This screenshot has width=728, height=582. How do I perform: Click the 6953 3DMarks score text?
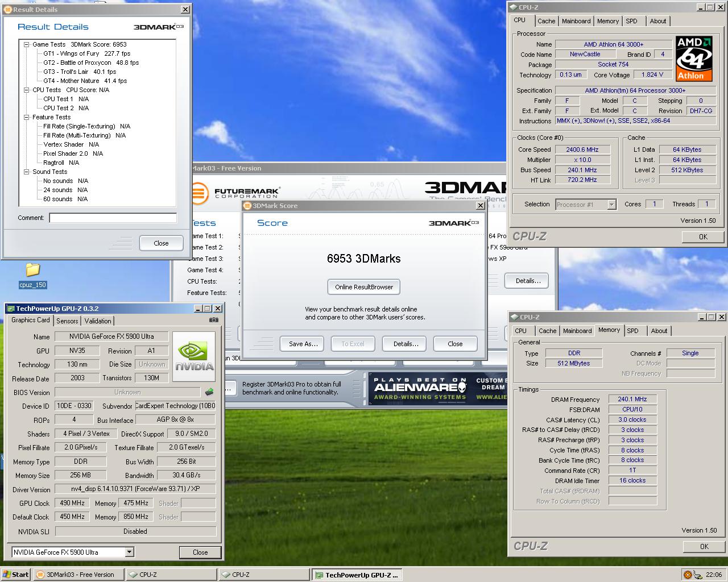click(364, 259)
